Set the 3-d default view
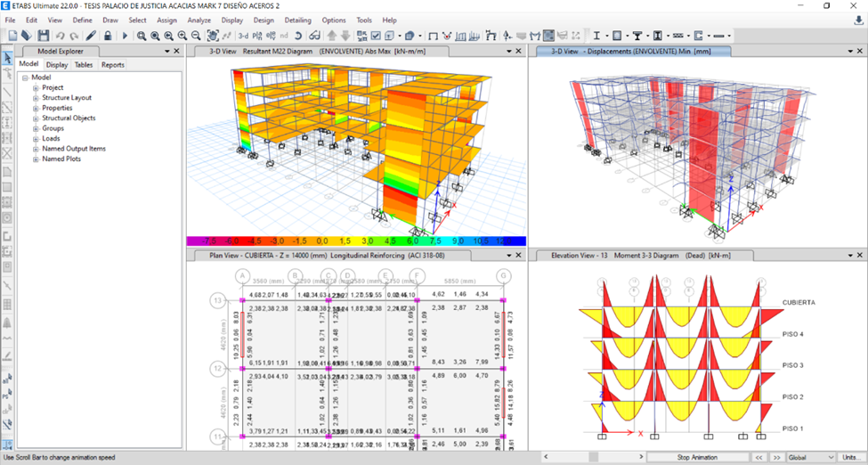Viewport: 868px width, 465px height. click(243, 36)
